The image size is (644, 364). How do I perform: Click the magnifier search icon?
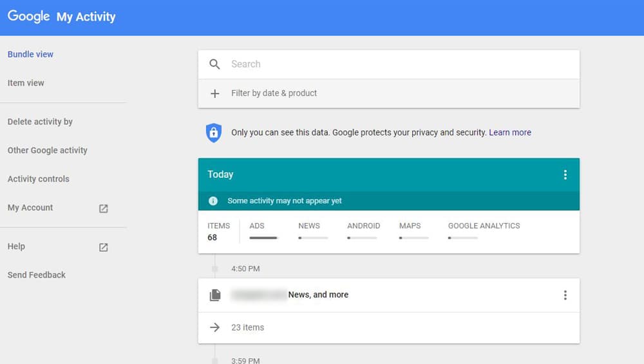(x=214, y=64)
